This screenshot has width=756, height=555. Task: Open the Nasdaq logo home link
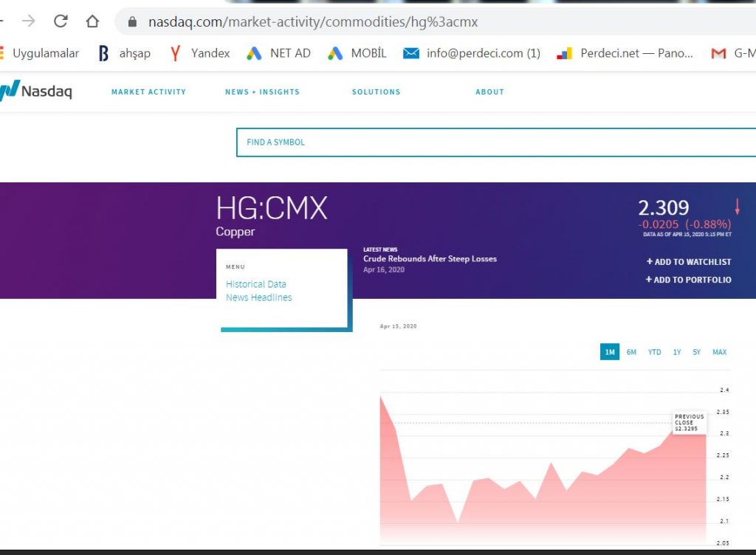[x=36, y=90]
